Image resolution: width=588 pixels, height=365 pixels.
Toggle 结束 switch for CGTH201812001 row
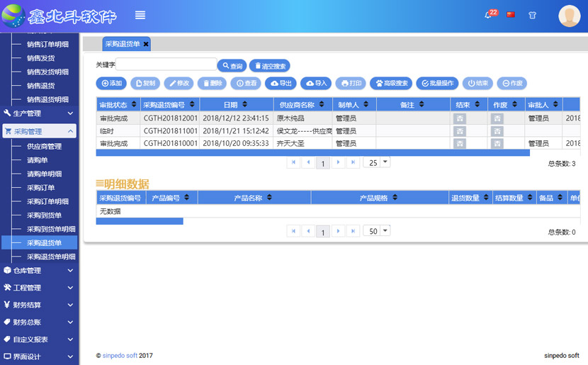coord(460,118)
